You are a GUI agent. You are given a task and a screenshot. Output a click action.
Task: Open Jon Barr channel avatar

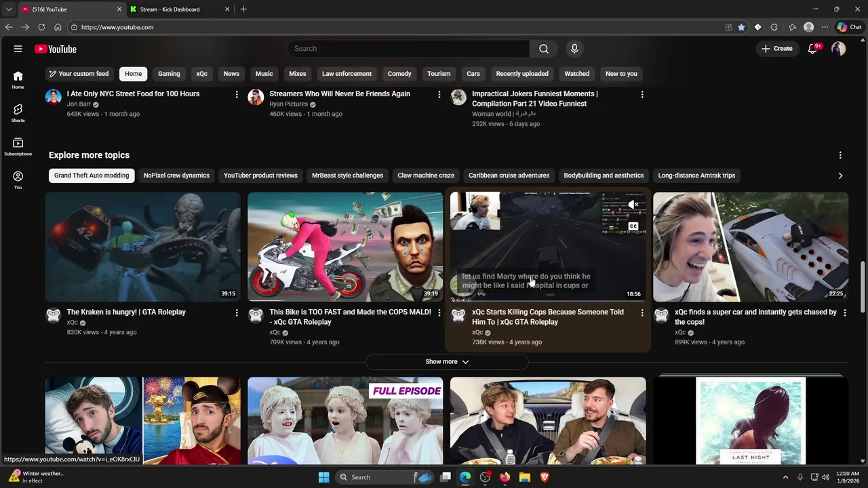(x=54, y=97)
